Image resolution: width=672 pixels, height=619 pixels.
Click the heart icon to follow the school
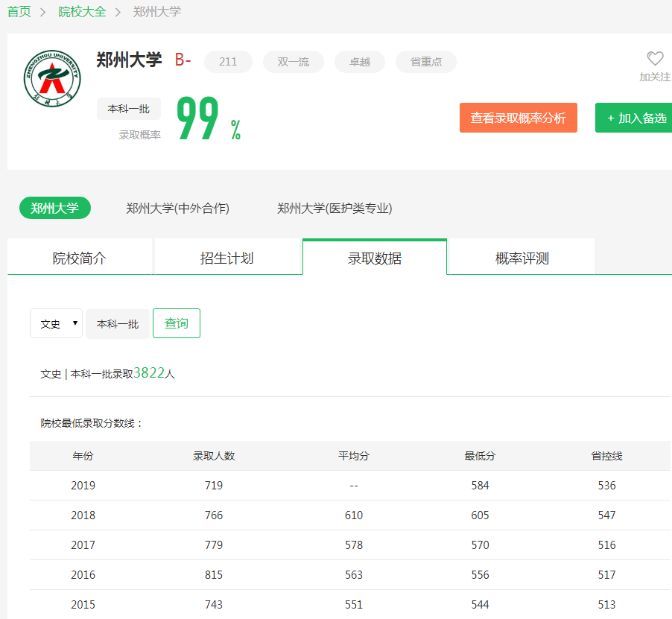click(654, 58)
